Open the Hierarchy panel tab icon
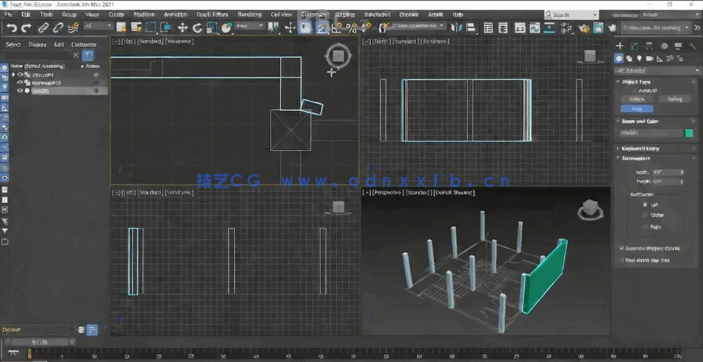703x362 pixels. pyautogui.click(x=649, y=46)
